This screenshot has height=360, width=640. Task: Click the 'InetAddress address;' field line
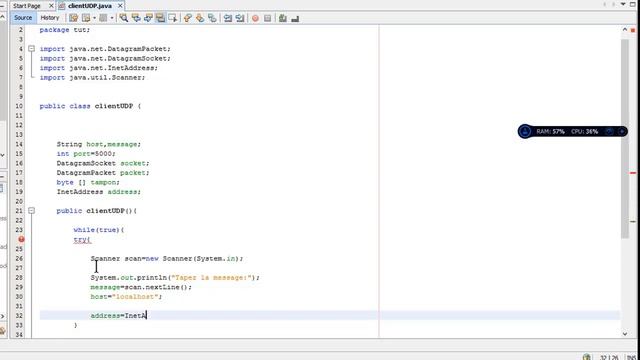click(x=98, y=192)
